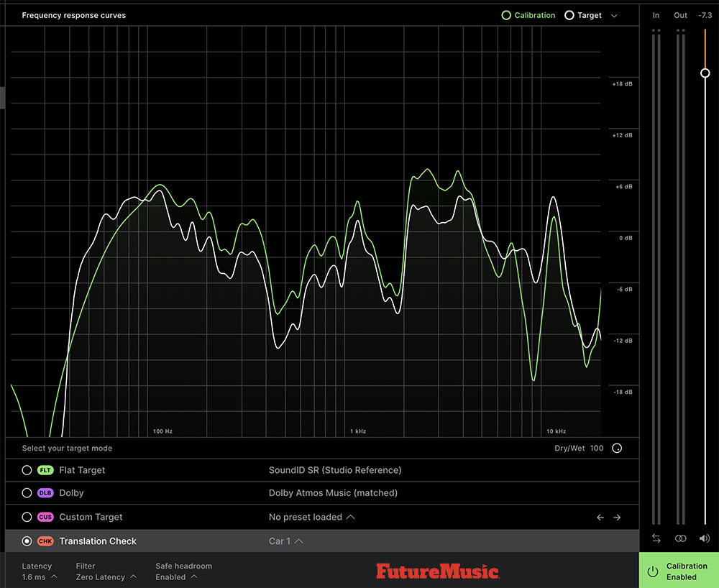The height and width of the screenshot is (588, 719).
Task: Click SoundID SR (Studio Reference) text
Action: [335, 470]
